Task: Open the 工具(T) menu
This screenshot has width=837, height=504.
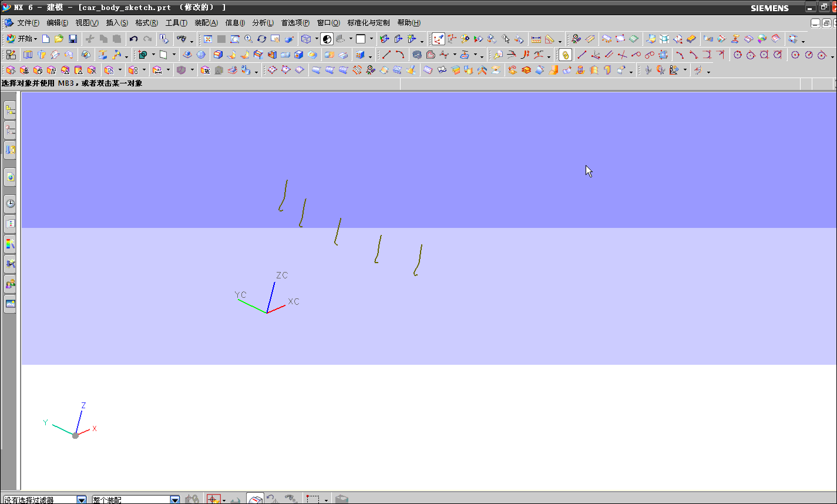Action: pos(176,23)
